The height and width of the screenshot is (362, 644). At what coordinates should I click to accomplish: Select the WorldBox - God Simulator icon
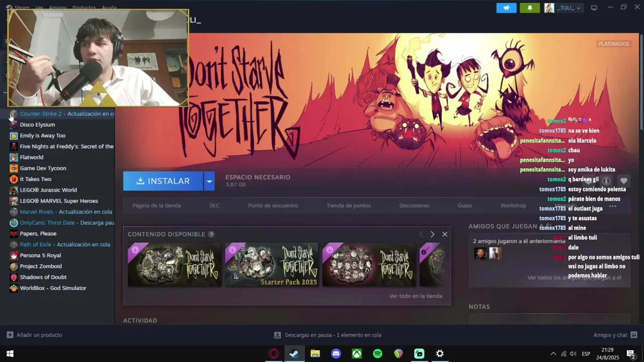[x=14, y=288]
